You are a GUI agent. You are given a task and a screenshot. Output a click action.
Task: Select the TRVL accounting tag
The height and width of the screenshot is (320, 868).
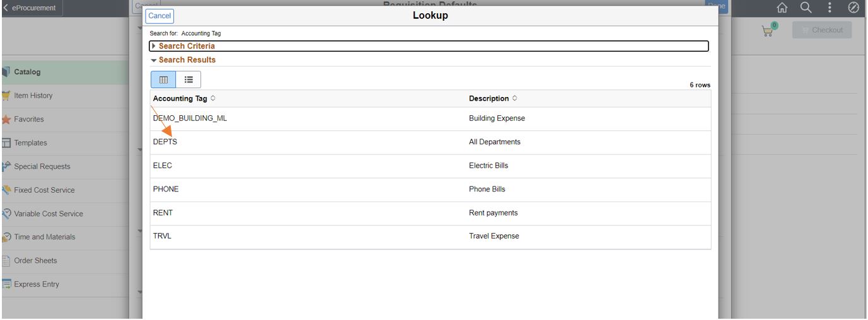(162, 236)
